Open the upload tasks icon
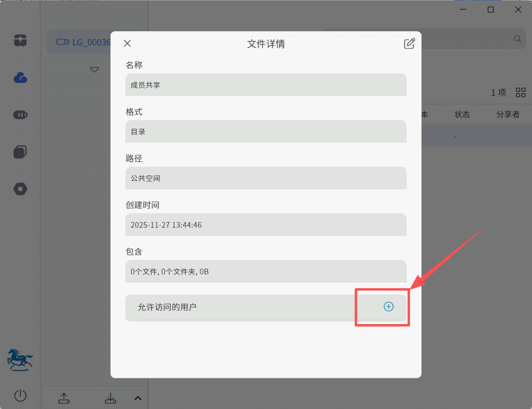 tap(63, 398)
